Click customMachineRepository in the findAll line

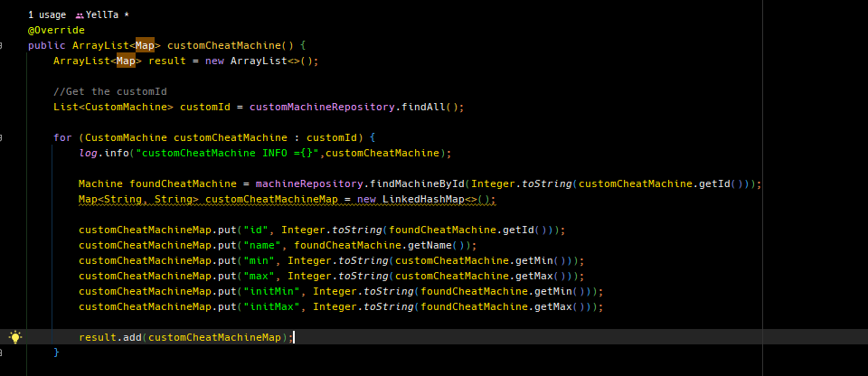[322, 107]
